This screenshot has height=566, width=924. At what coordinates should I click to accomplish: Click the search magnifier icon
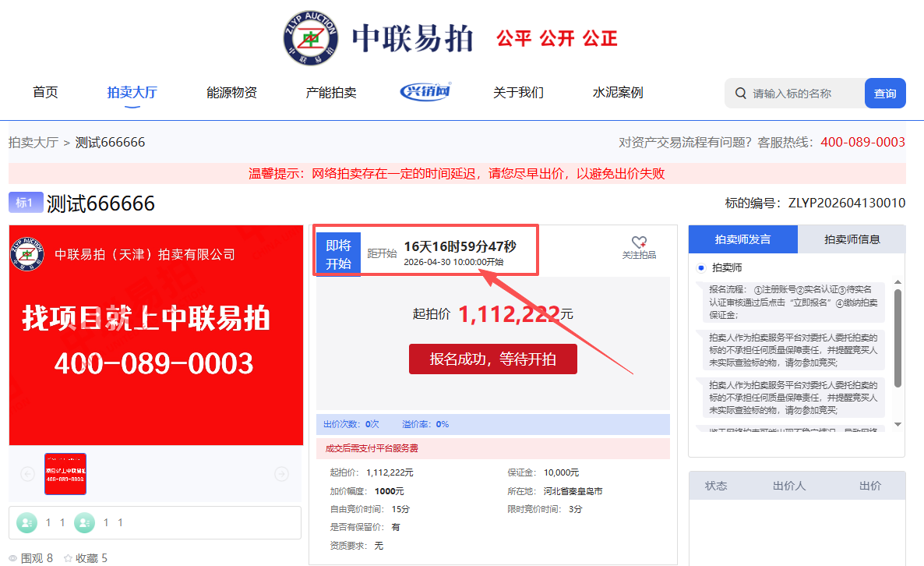740,93
